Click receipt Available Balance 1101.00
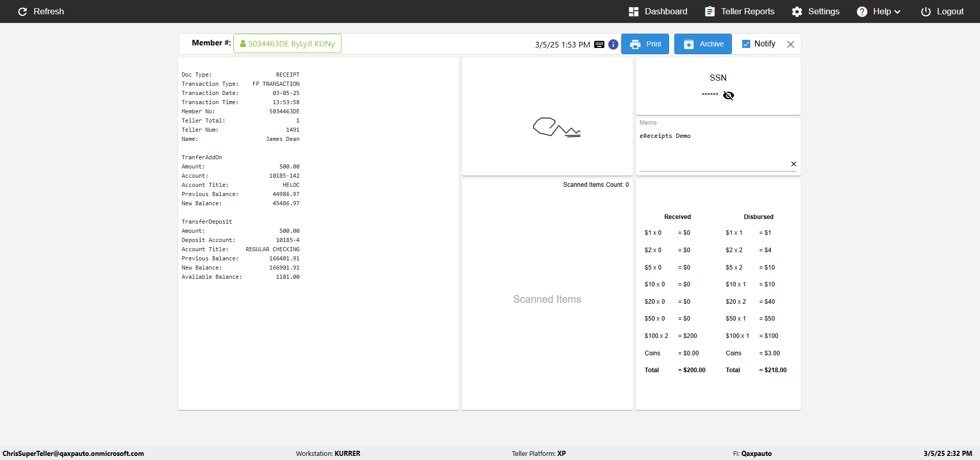Image resolution: width=980 pixels, height=460 pixels. [288, 277]
